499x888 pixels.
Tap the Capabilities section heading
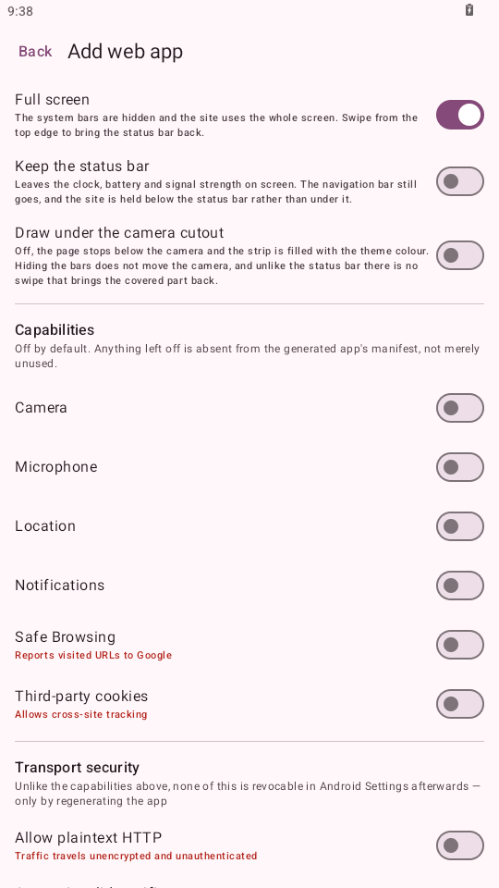54,330
